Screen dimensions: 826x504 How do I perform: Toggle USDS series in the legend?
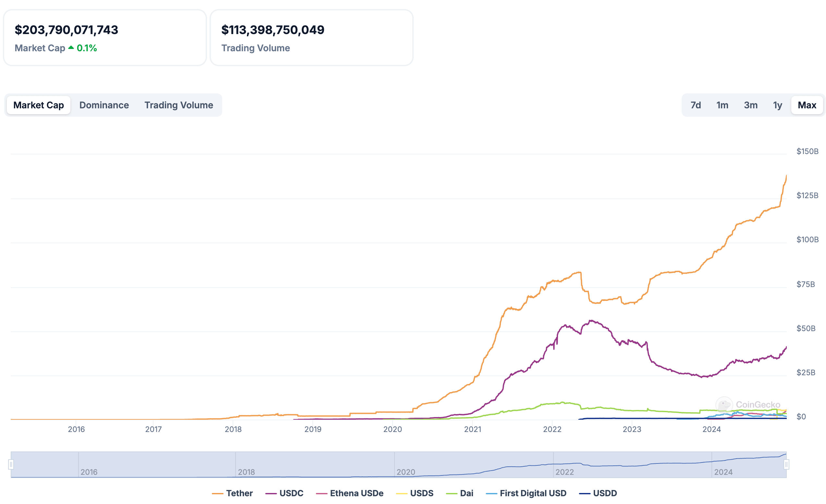[x=415, y=493]
